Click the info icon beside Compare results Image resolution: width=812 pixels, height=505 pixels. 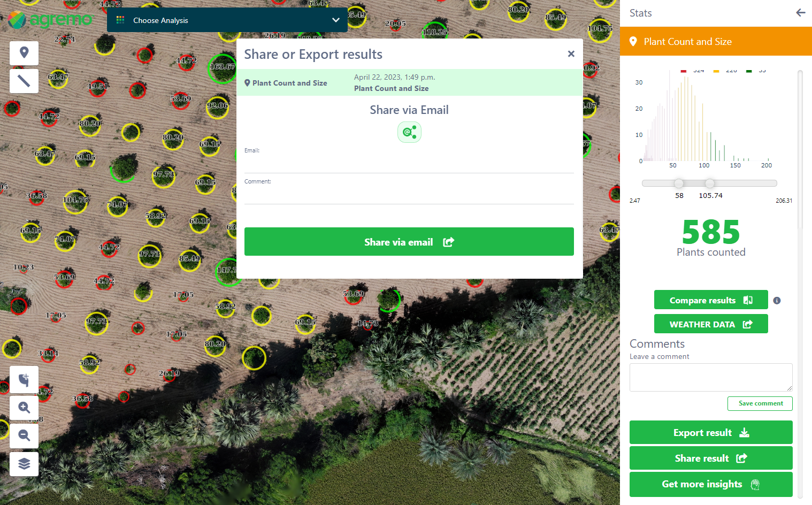[x=777, y=301]
